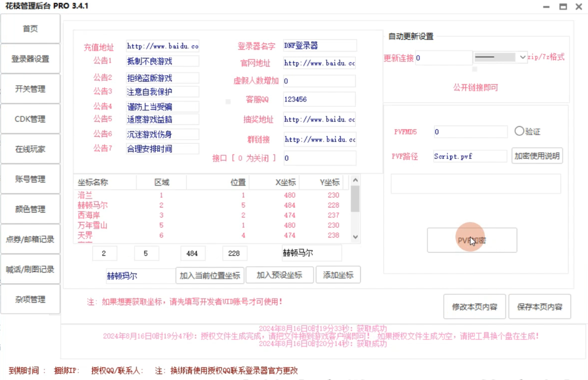Edit 客服QQ field 123456
This screenshot has width=588, height=380.
coord(320,99)
